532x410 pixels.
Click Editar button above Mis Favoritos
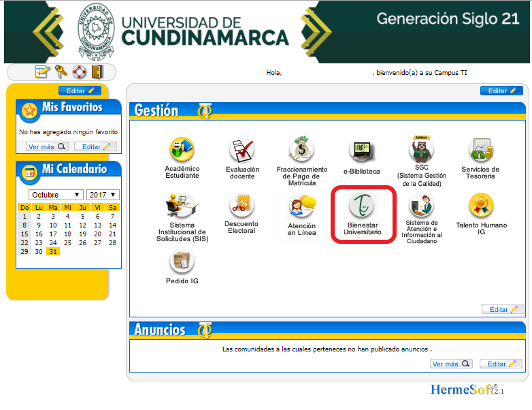pyautogui.click(x=80, y=91)
